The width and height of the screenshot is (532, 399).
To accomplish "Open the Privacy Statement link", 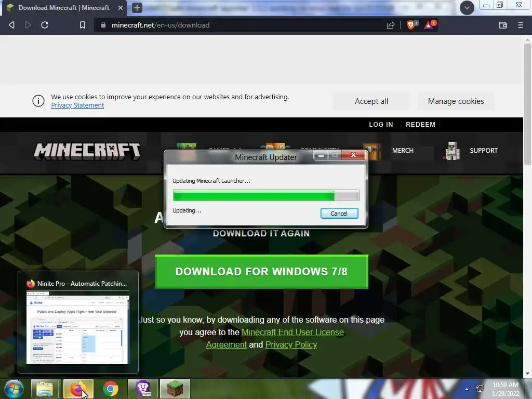I will pos(77,105).
